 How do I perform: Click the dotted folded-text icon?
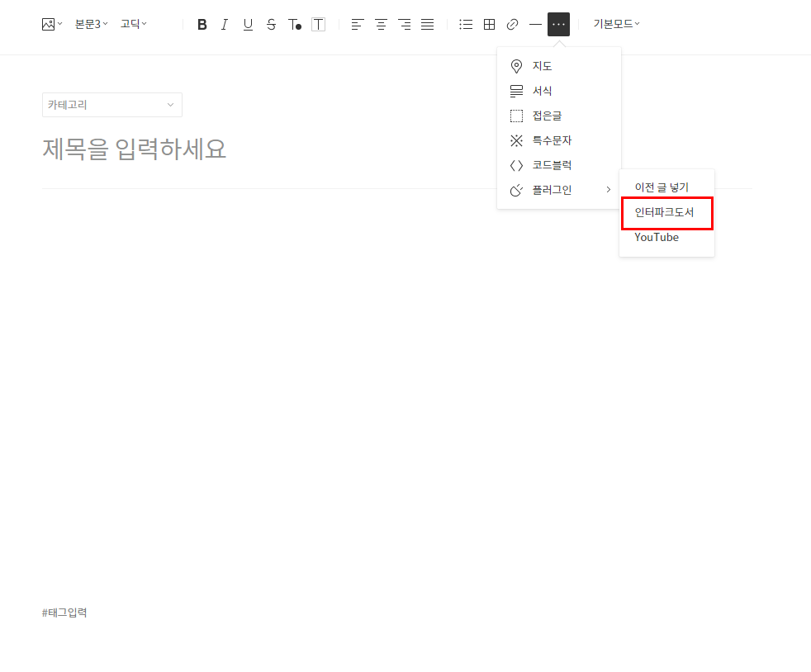point(516,116)
